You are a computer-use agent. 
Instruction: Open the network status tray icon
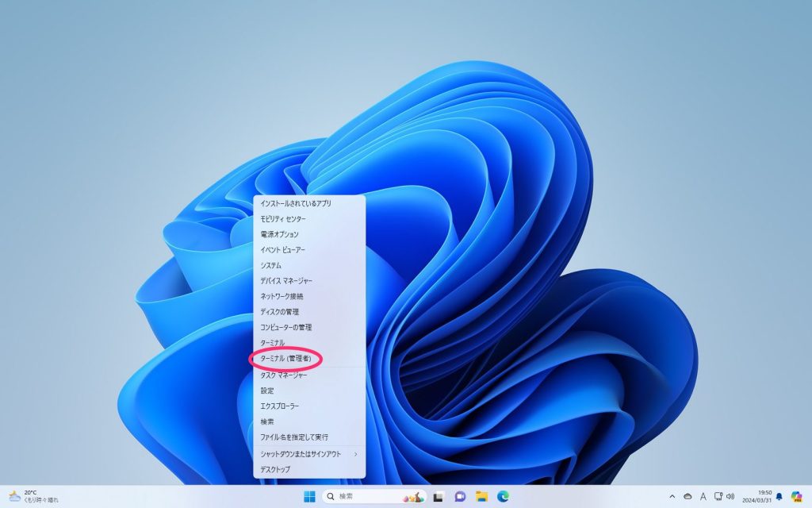click(x=718, y=497)
